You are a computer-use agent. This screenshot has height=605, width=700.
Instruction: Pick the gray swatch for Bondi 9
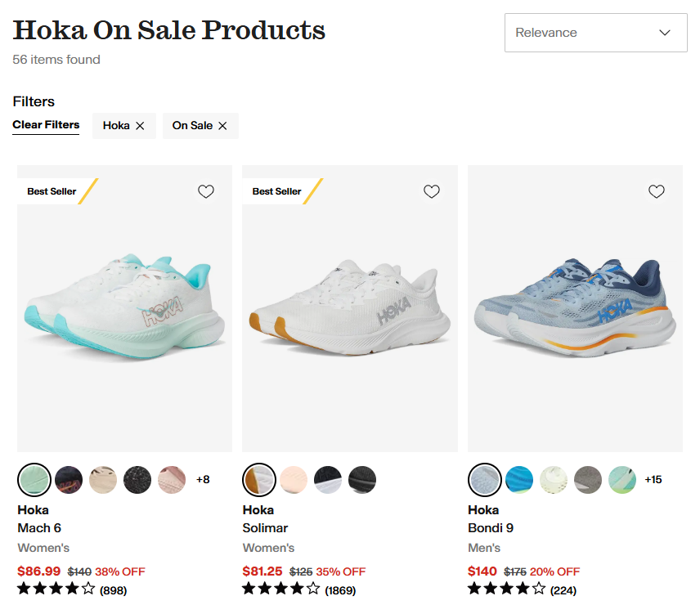[x=588, y=479]
